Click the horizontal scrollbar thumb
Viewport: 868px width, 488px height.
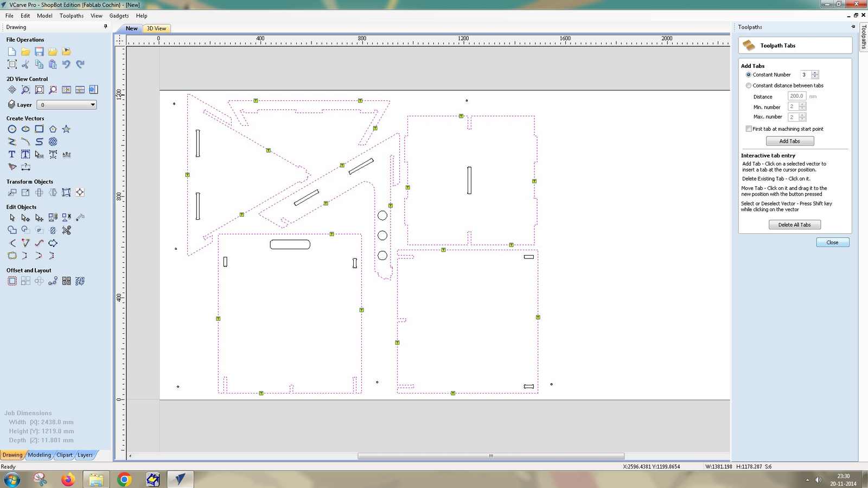click(491, 456)
